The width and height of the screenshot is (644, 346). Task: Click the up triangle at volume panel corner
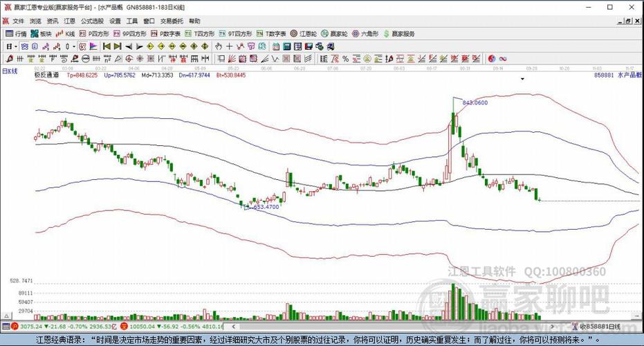[x=6, y=316]
